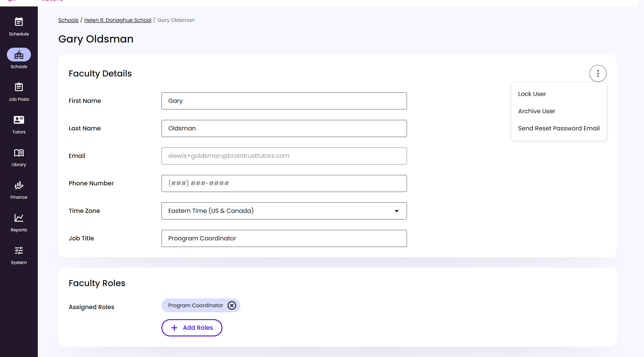Choose Archive User from the menu

536,111
